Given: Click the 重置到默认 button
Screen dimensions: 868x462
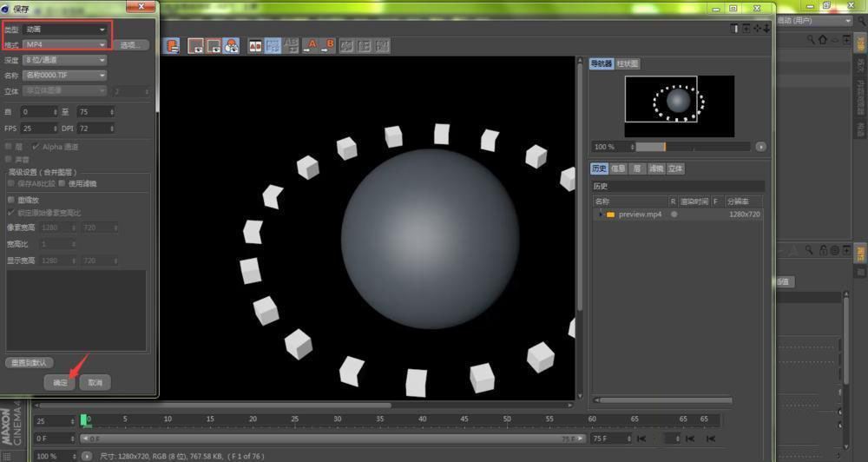Looking at the screenshot, I should tap(30, 363).
